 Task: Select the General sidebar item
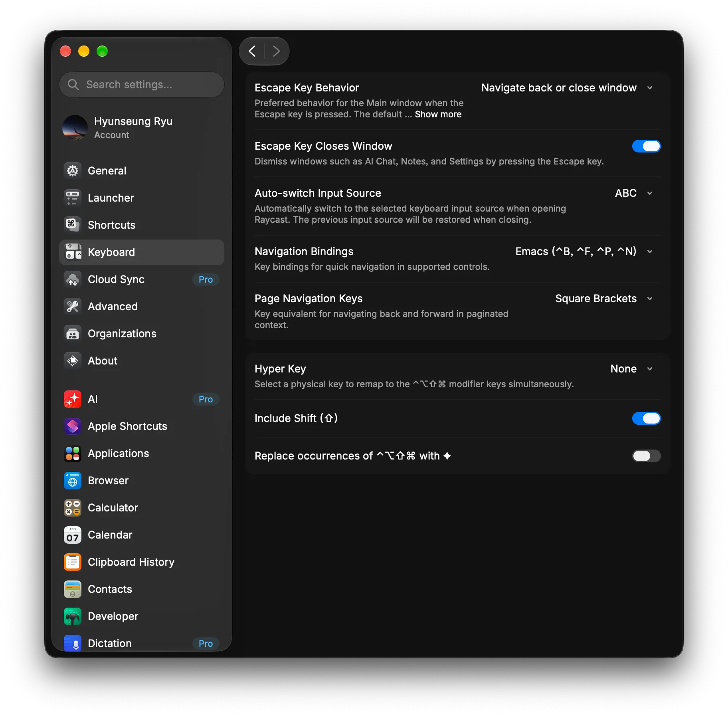(x=142, y=171)
